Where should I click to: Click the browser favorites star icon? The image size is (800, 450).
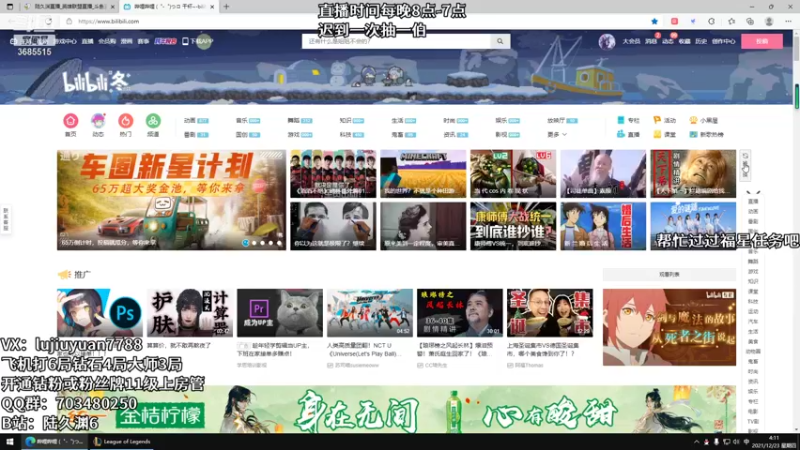click(x=655, y=21)
